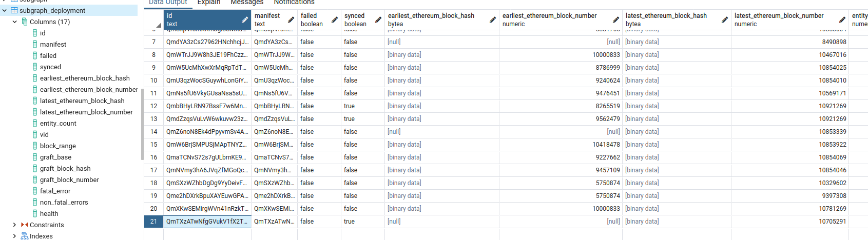This screenshot has height=240, width=868.
Task: Click the synced boolean column header
Action: [363, 19]
